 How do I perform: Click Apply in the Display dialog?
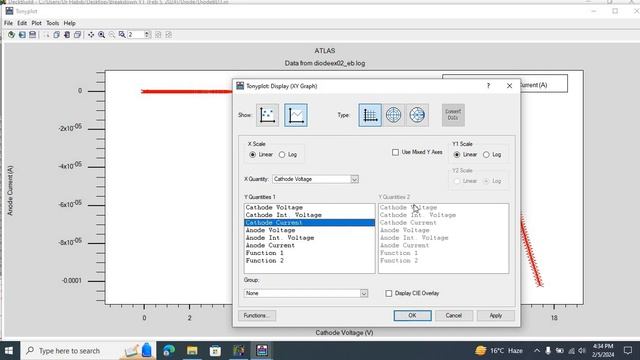[x=496, y=316]
